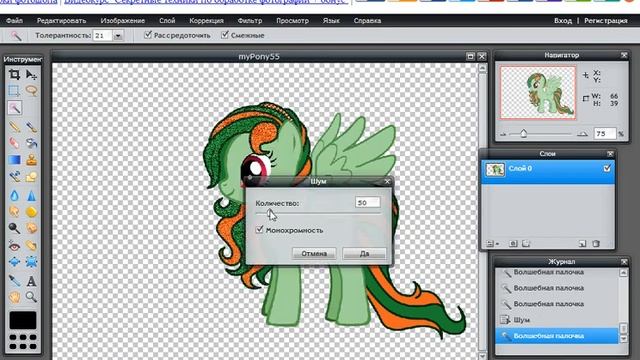
Task: Select the Gradient tool
Action: pyautogui.click(x=14, y=160)
